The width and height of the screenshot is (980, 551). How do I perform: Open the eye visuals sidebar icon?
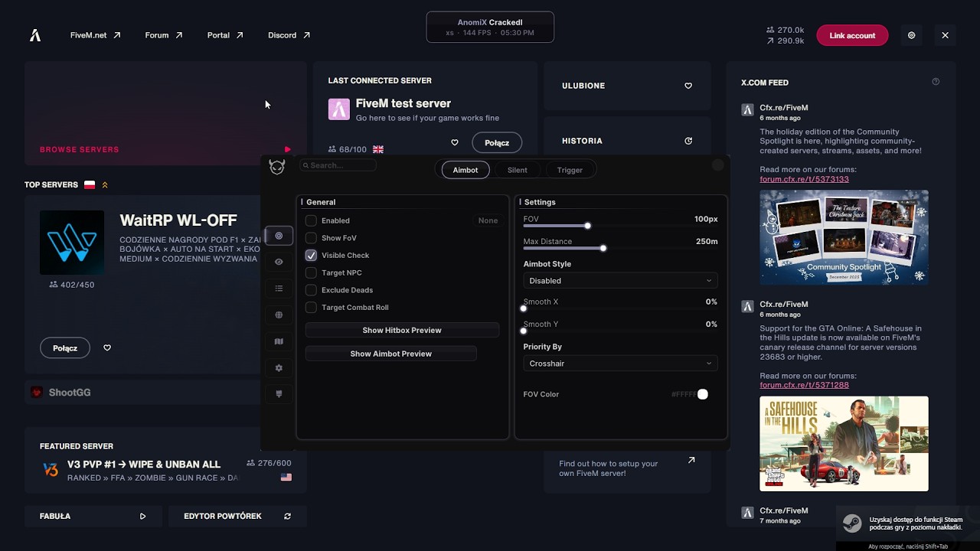(x=279, y=262)
